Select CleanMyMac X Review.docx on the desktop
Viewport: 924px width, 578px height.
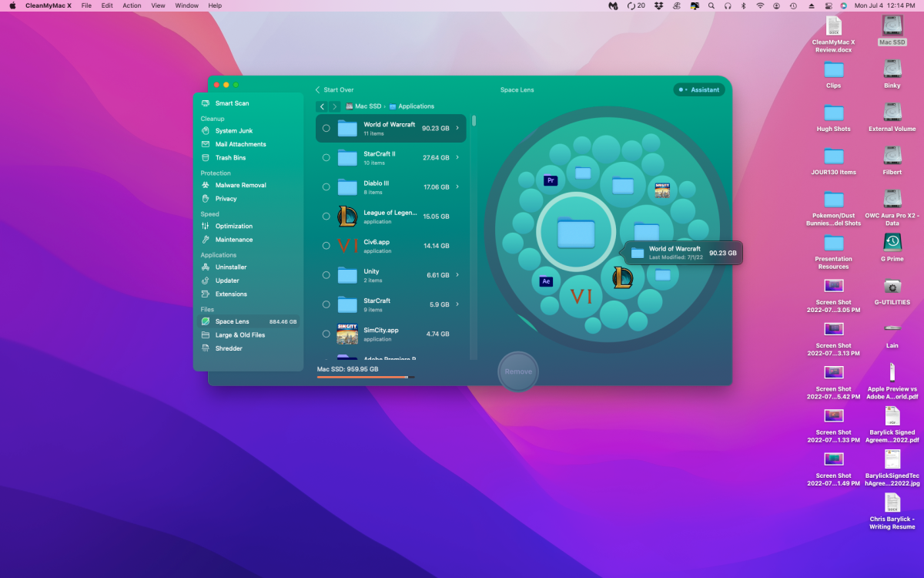tap(834, 35)
